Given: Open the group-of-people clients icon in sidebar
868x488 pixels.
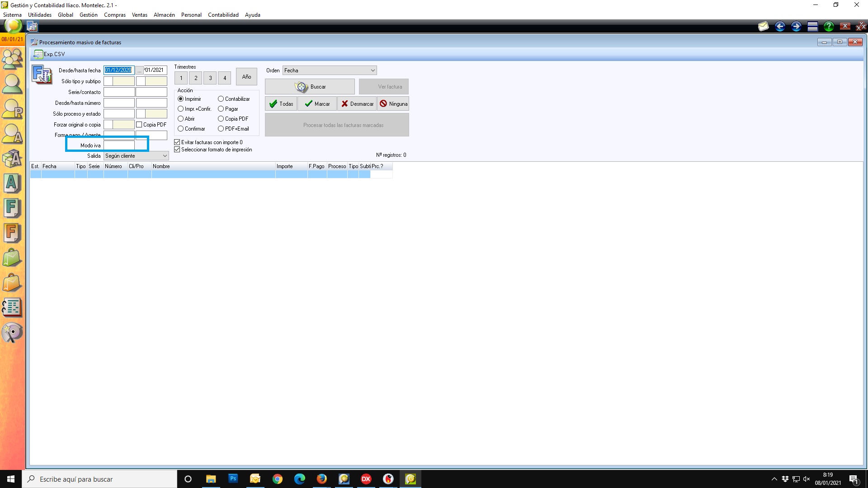Looking at the screenshot, I should click(x=12, y=59).
